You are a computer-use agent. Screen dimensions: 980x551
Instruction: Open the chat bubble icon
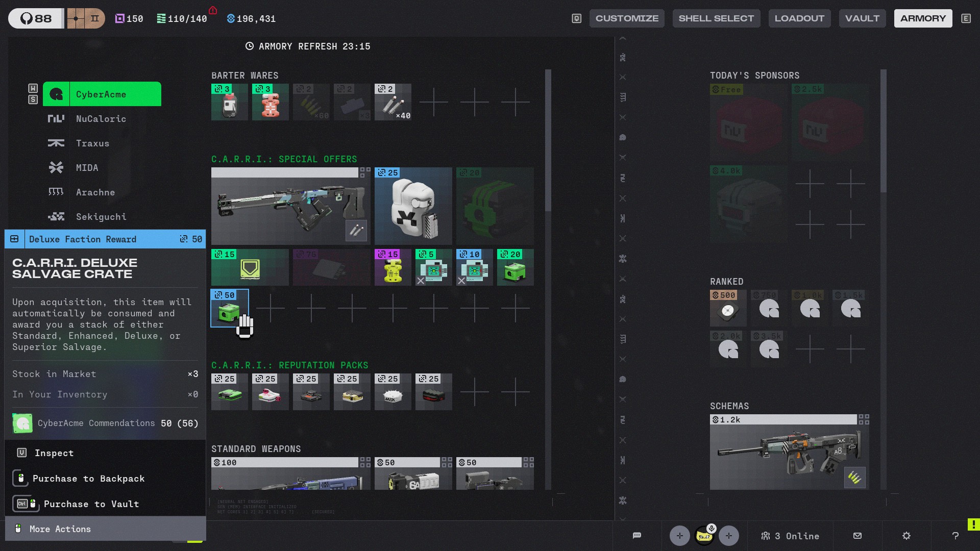636,536
